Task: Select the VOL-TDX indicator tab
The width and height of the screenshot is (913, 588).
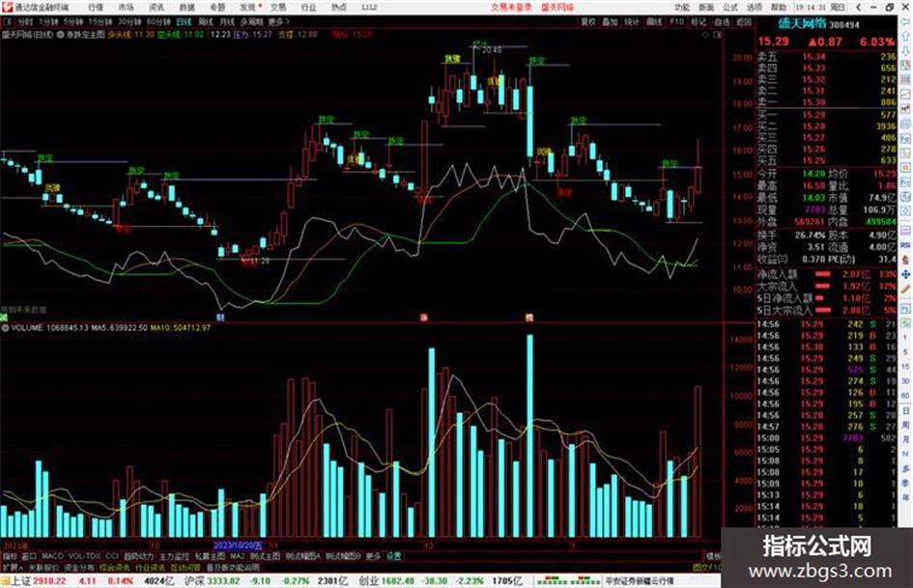Action: click(x=84, y=556)
